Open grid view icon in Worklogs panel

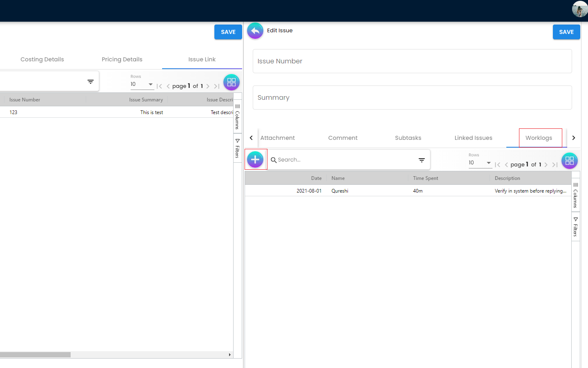point(569,161)
